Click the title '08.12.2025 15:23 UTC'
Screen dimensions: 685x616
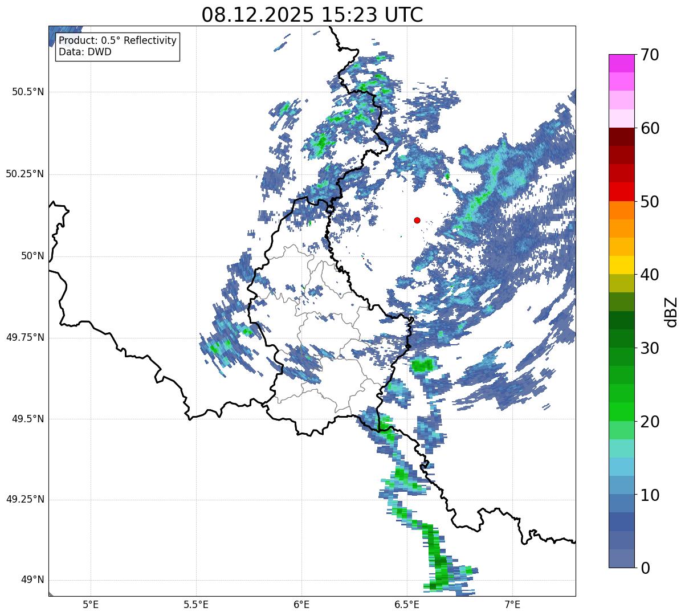click(312, 15)
